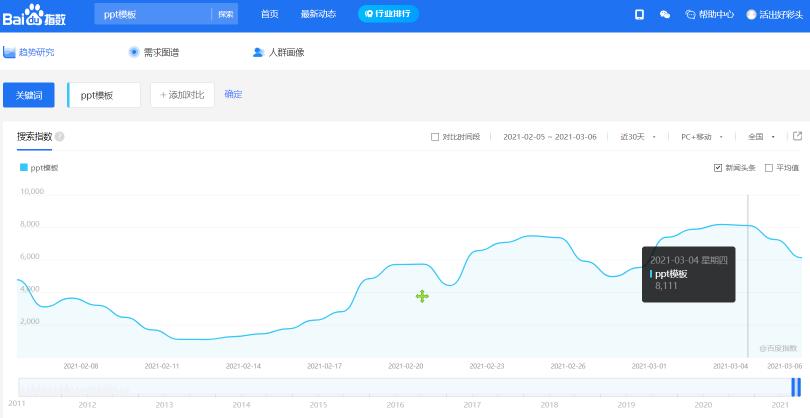Image resolution: width=810 pixels, height=418 pixels.
Task: Open the mobile version phone icon
Action: tap(639, 14)
